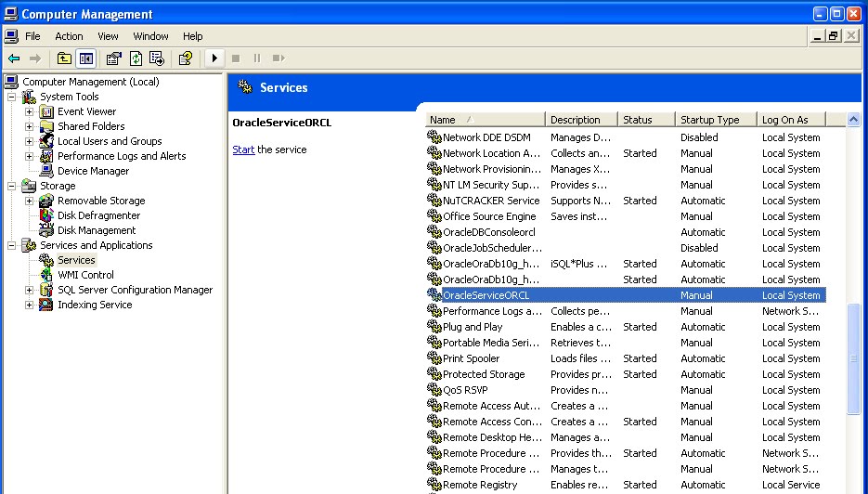868x494 pixels.
Task: Click the Restart Service toolbar button
Action: point(279,58)
